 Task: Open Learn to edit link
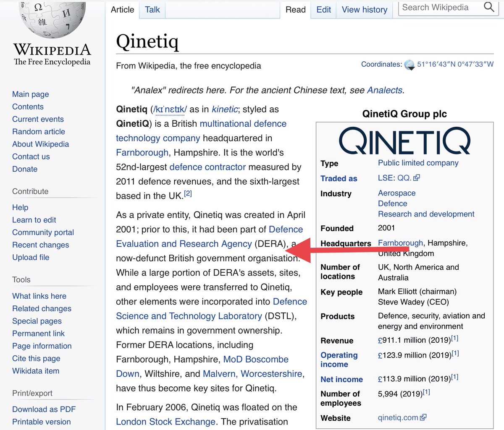pyautogui.click(x=34, y=220)
